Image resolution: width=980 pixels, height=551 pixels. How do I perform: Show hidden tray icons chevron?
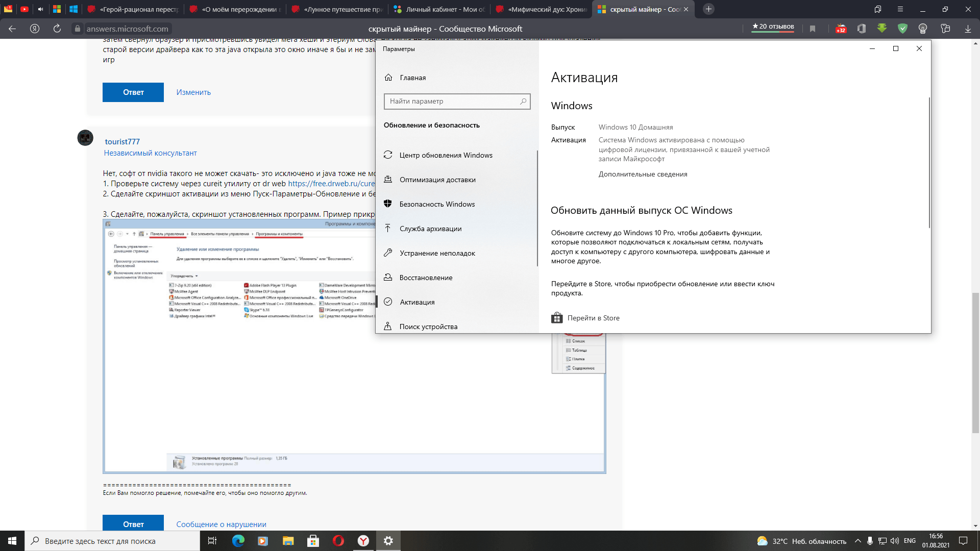pos(858,541)
